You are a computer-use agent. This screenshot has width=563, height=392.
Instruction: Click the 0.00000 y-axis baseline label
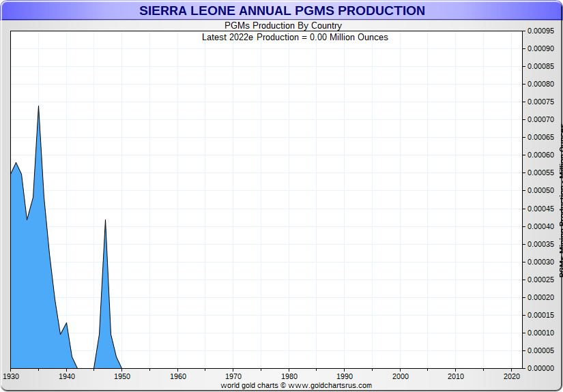coord(540,368)
